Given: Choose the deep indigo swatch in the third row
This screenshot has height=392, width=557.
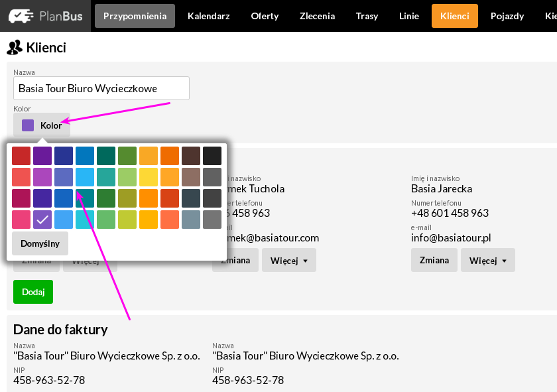Looking at the screenshot, I should pyautogui.click(x=42, y=198).
